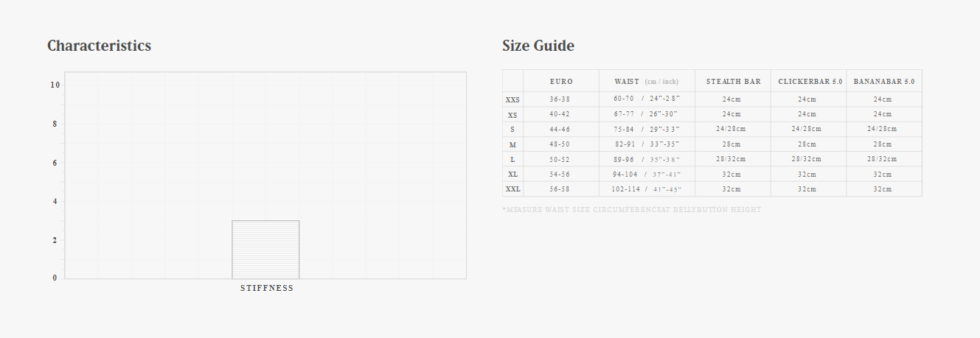Viewport: 980px width, 338px height.
Task: Click the XXL size row label
Action: point(512,189)
